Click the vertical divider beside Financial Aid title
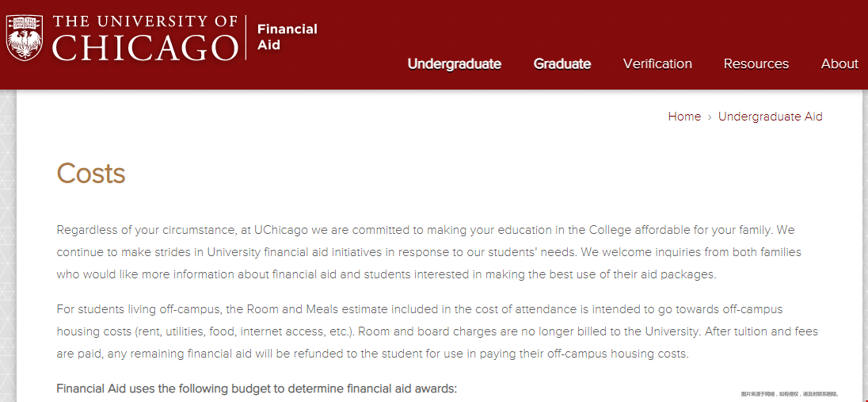This screenshot has width=868, height=402. [x=246, y=38]
